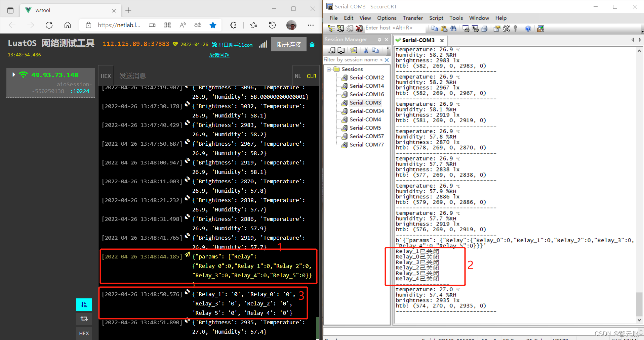
Task: Click the signal strength bars icon
Action: pos(263,44)
